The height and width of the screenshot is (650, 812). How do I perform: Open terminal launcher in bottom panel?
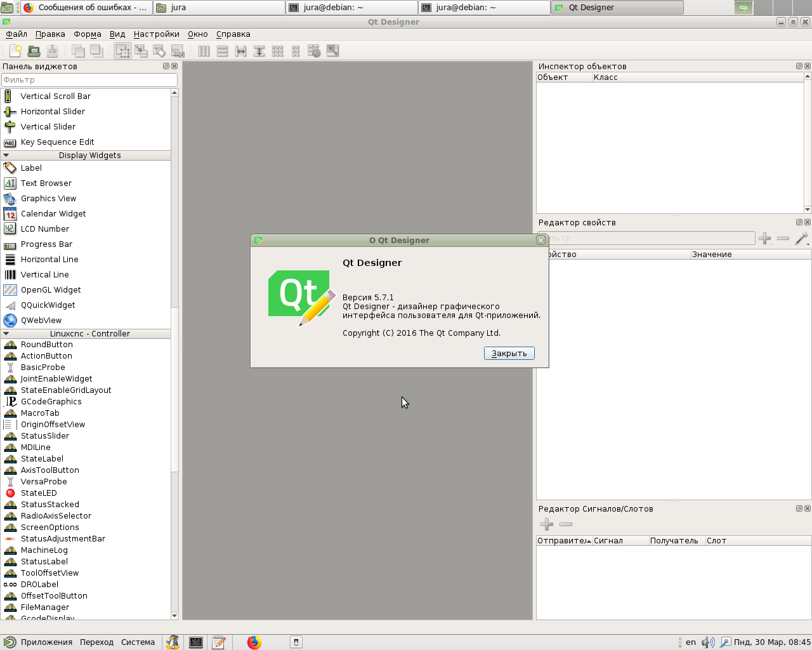(x=196, y=642)
